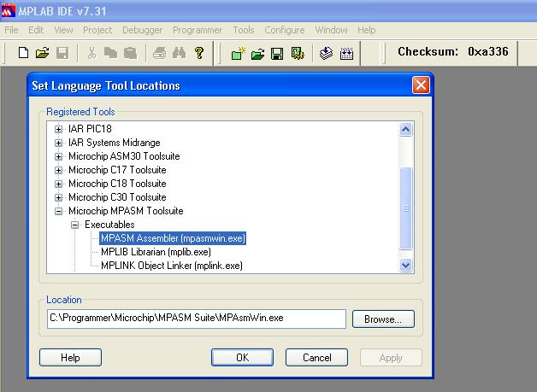
Task: Select Microchip C30 Toolsuite label
Action: pos(117,197)
